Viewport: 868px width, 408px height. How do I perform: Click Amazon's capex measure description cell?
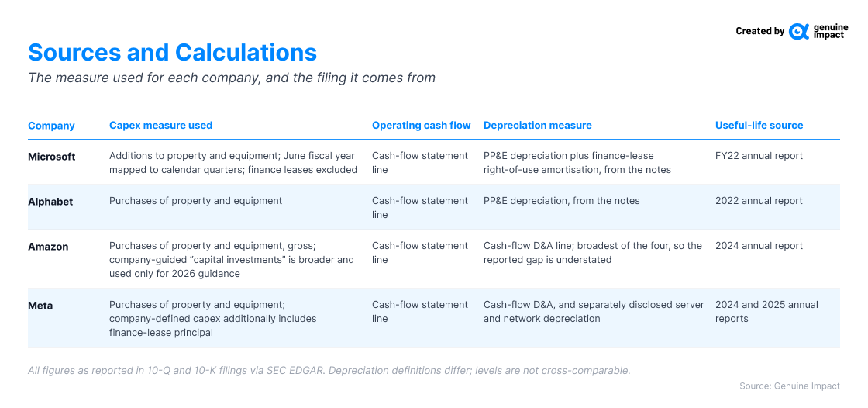232,259
